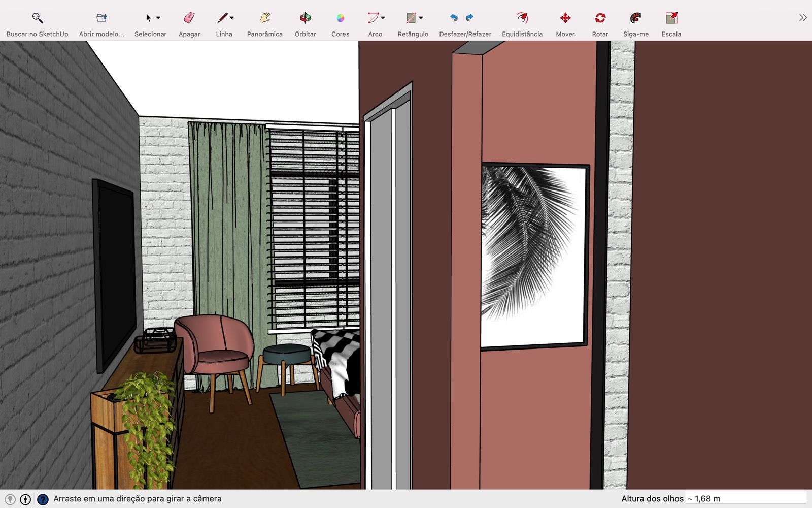Open the help question mark in status bar

pos(43,499)
